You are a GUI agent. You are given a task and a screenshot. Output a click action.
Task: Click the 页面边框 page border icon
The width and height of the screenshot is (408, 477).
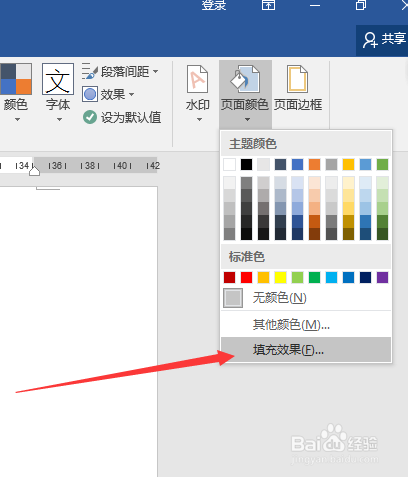click(297, 79)
